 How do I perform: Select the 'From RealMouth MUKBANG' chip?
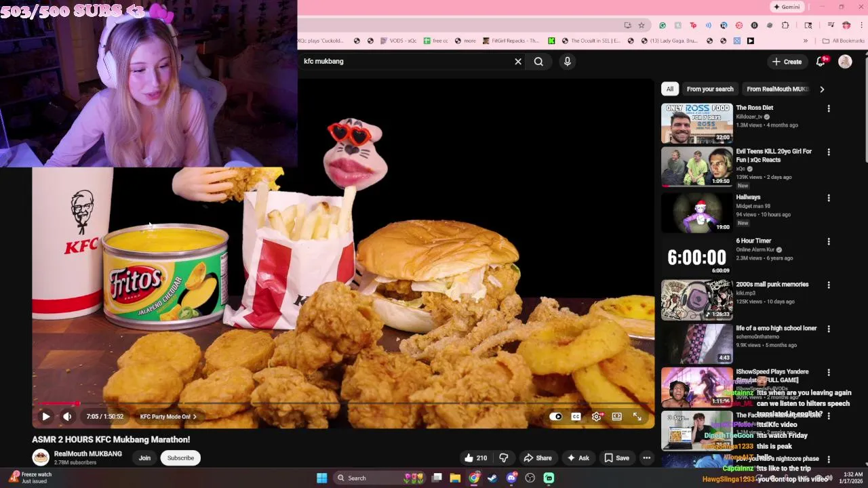tap(777, 89)
